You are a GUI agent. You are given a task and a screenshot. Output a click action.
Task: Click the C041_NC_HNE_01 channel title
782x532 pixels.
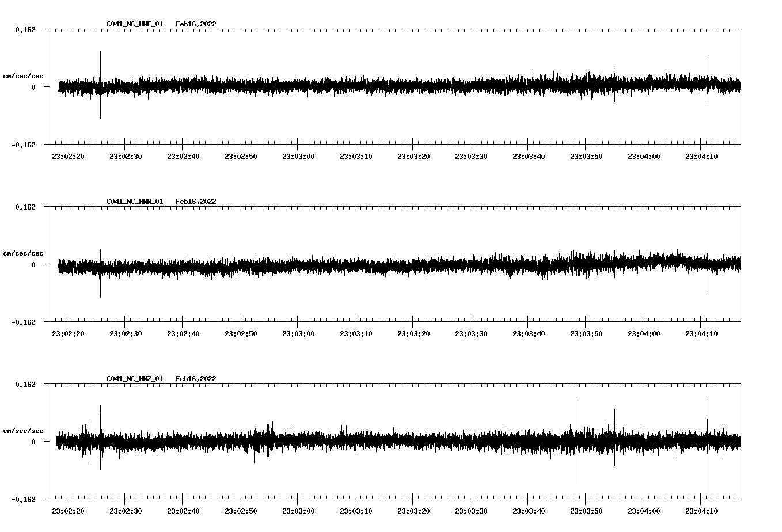(135, 24)
